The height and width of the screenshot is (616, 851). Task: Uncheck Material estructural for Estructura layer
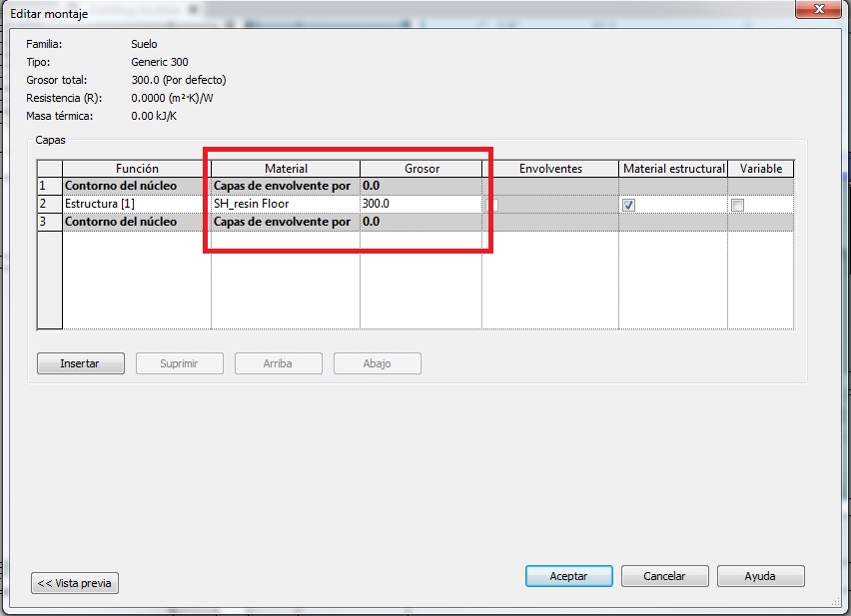[628, 205]
